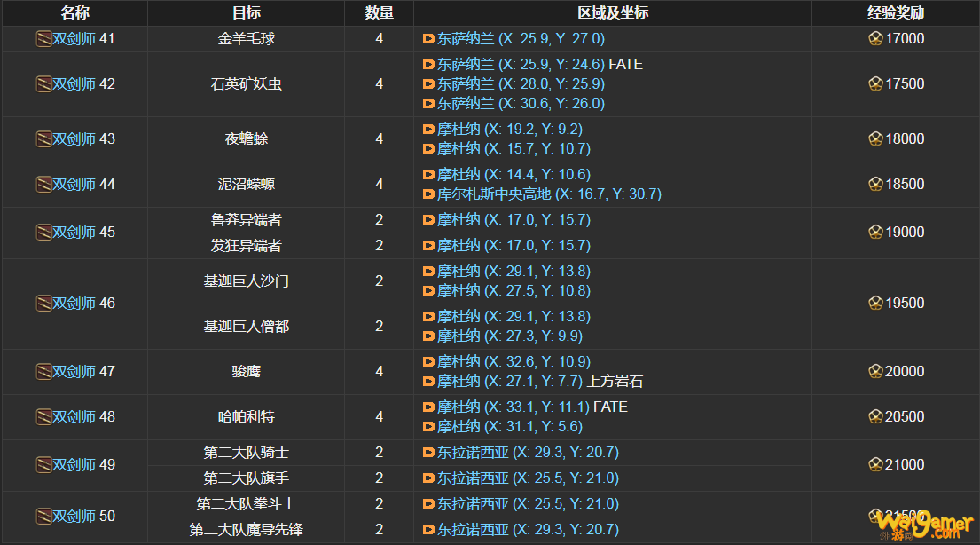Click the map marker icon for 库尔札斯中央高地
Image resolution: width=980 pixels, height=545 pixels.
428,194
